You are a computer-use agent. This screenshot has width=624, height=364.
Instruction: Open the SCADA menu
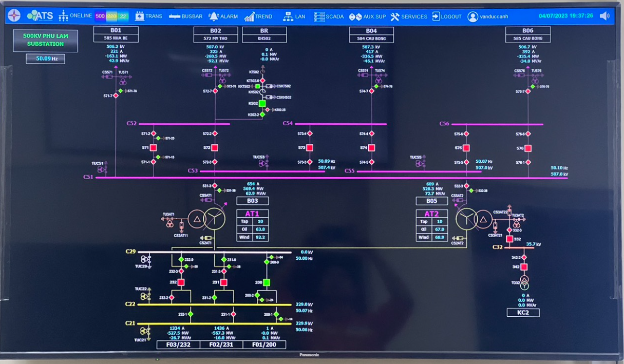329,16
